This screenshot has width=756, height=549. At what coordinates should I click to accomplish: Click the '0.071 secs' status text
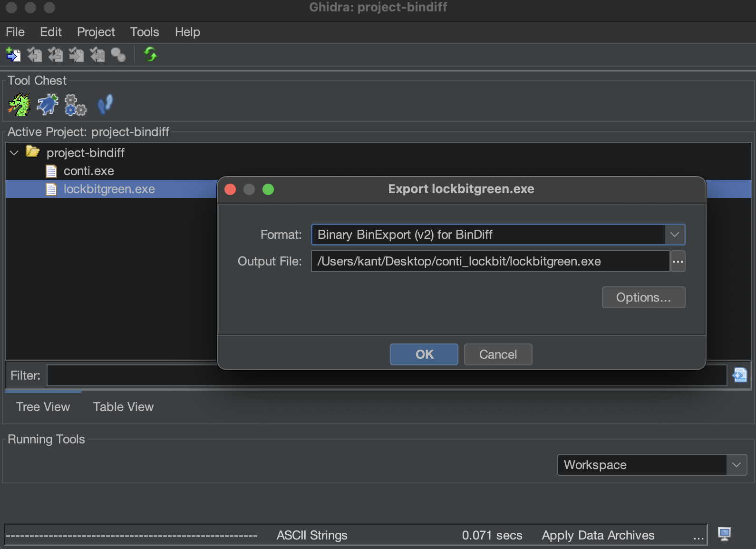[492, 535]
